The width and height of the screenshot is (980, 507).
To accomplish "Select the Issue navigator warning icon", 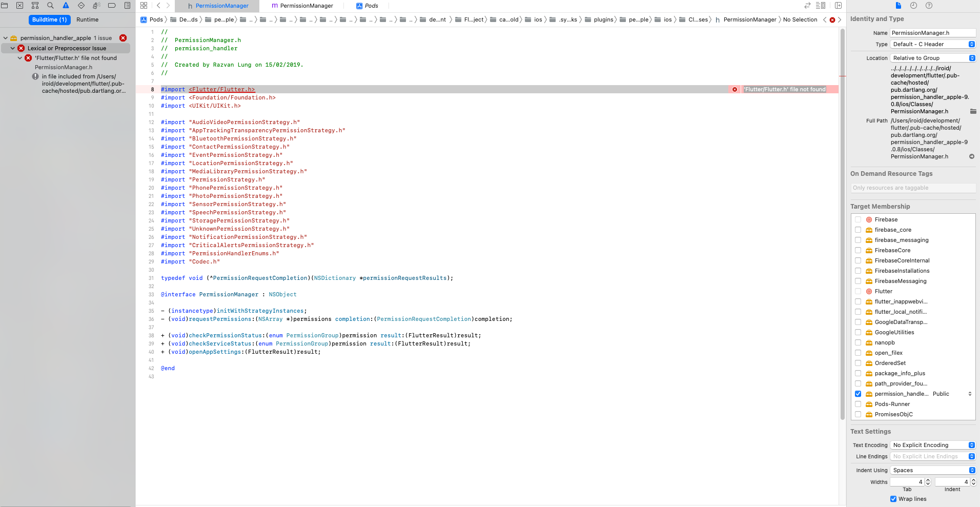I will pyautogui.click(x=66, y=6).
